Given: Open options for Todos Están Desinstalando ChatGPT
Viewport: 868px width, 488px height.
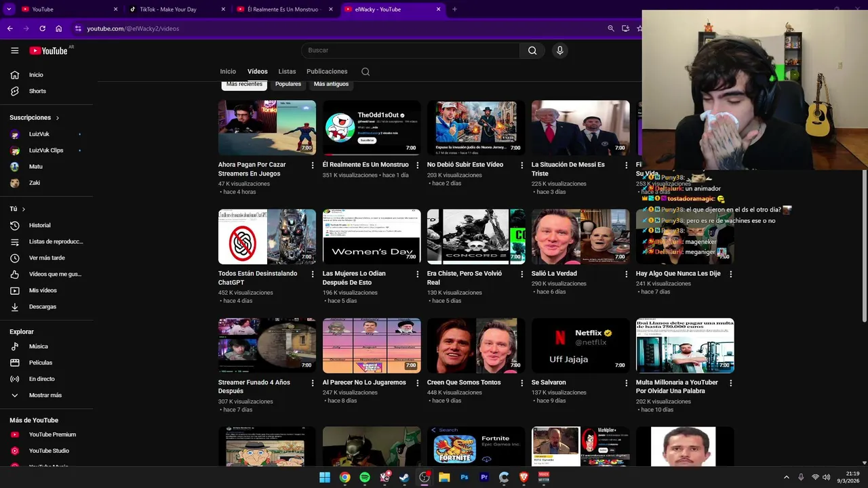Looking at the screenshot, I should coord(313,274).
